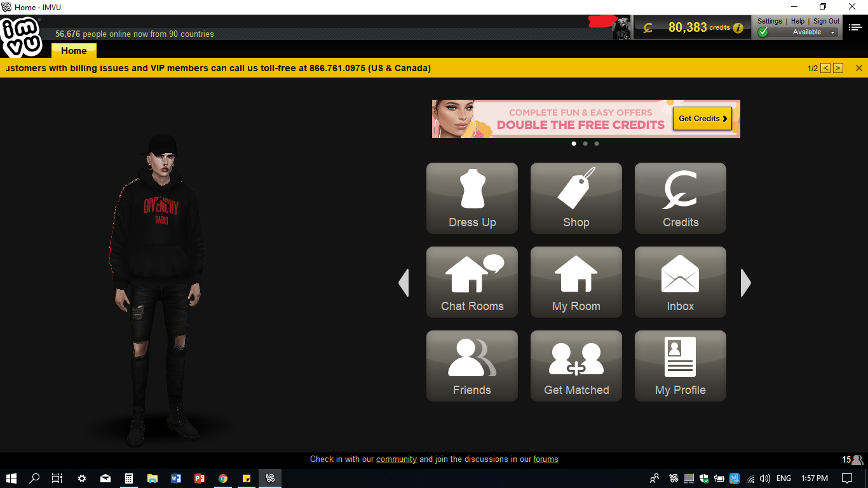View My Profile
The height and width of the screenshot is (488, 868).
pos(680,365)
